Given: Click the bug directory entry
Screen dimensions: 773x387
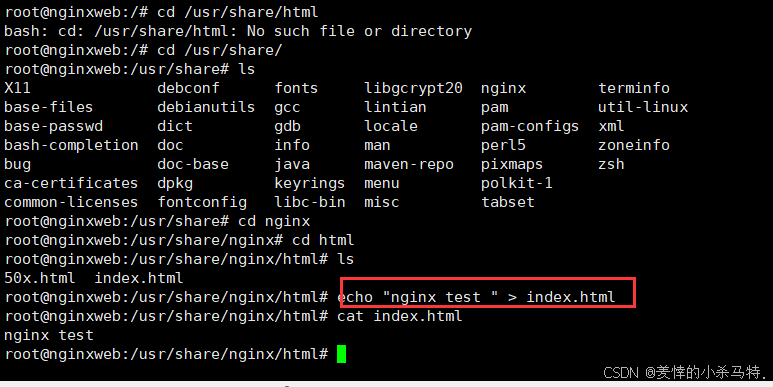Looking at the screenshot, I should pyautogui.click(x=17, y=164).
